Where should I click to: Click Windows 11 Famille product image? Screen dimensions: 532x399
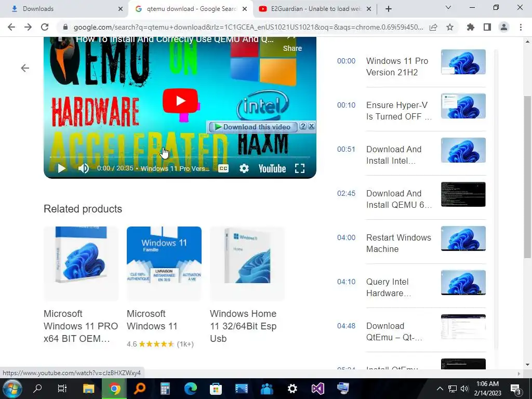[x=164, y=263]
